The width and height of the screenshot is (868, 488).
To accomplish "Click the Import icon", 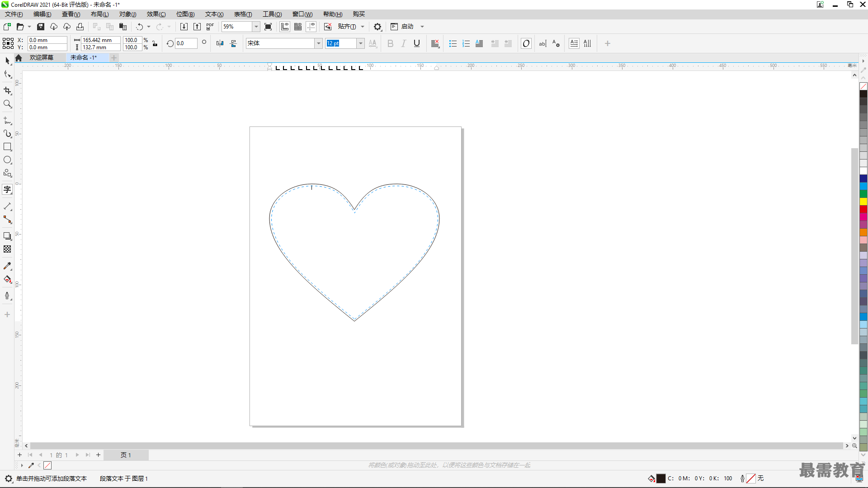I will [x=184, y=27].
